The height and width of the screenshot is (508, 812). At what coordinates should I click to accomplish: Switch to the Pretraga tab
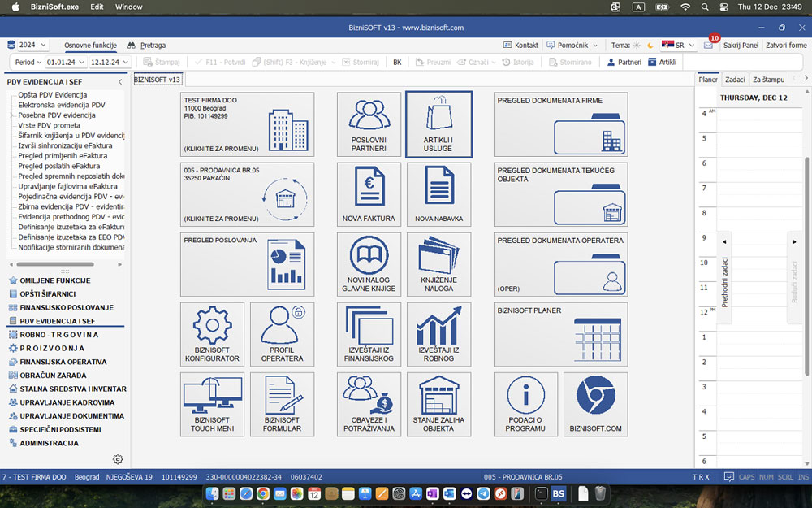tap(146, 46)
